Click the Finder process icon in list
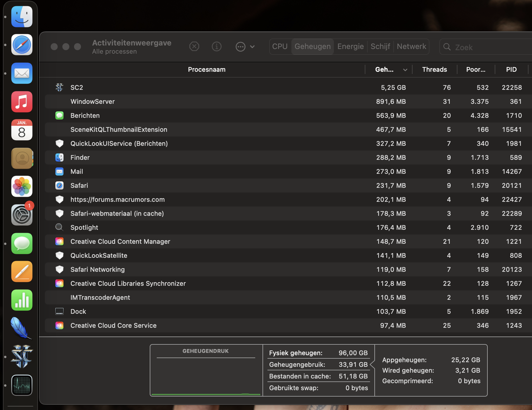The image size is (532, 410). tap(59, 157)
